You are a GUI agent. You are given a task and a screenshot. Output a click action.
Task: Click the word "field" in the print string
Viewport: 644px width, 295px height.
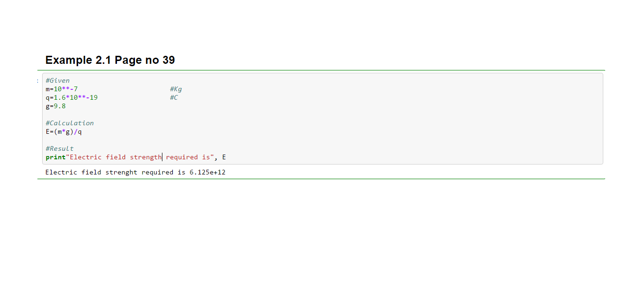116,157
